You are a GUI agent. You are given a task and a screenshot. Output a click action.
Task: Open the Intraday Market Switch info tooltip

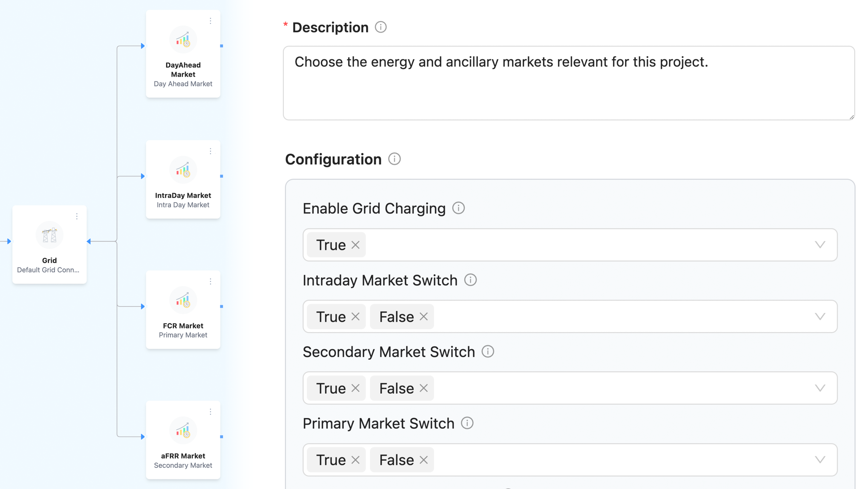click(470, 280)
